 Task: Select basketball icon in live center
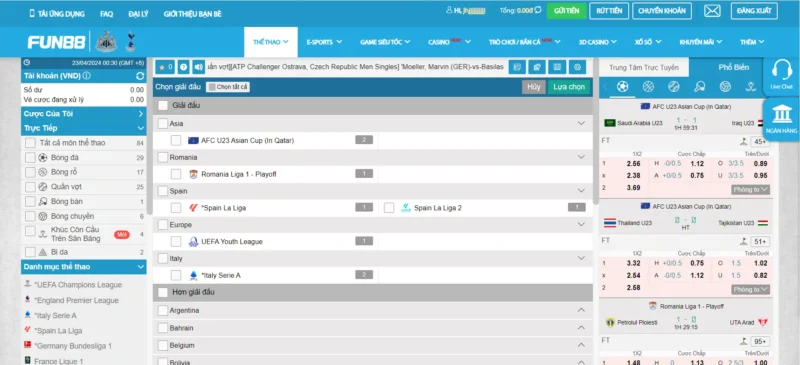click(x=648, y=86)
